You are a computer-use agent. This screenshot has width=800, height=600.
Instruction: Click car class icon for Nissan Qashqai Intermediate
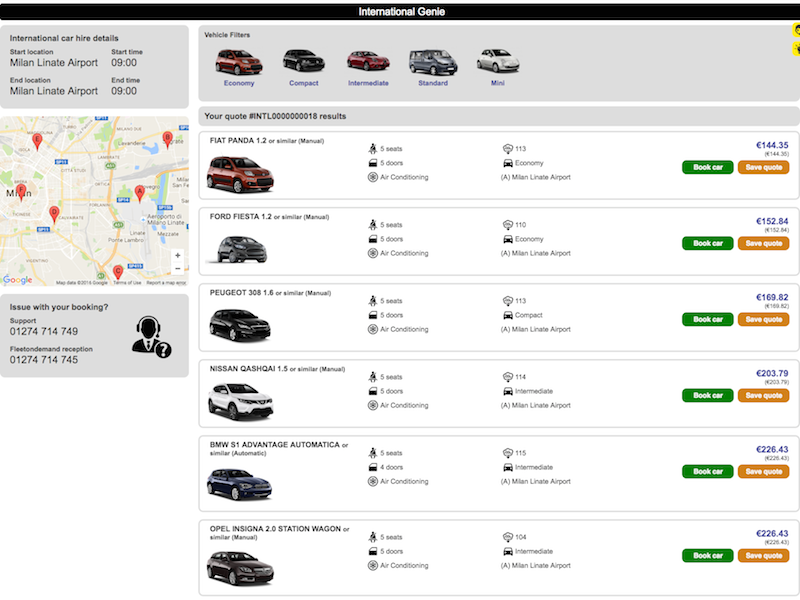[x=508, y=391]
